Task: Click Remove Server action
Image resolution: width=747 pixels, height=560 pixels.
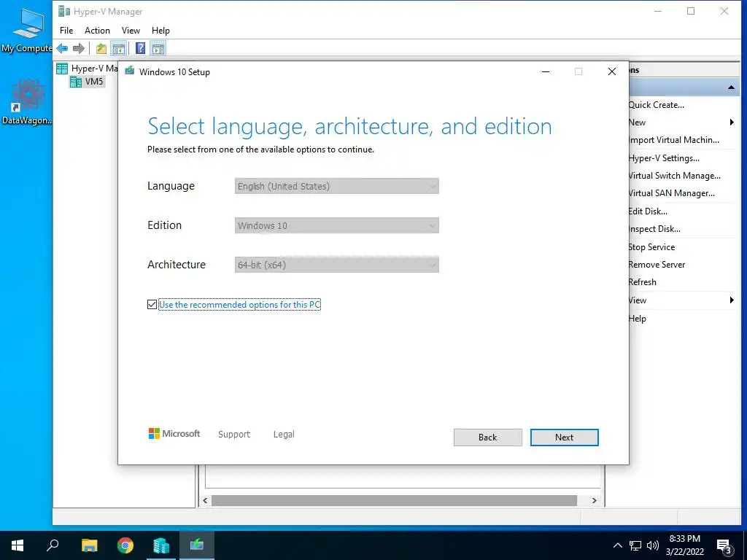Action: coord(657,264)
